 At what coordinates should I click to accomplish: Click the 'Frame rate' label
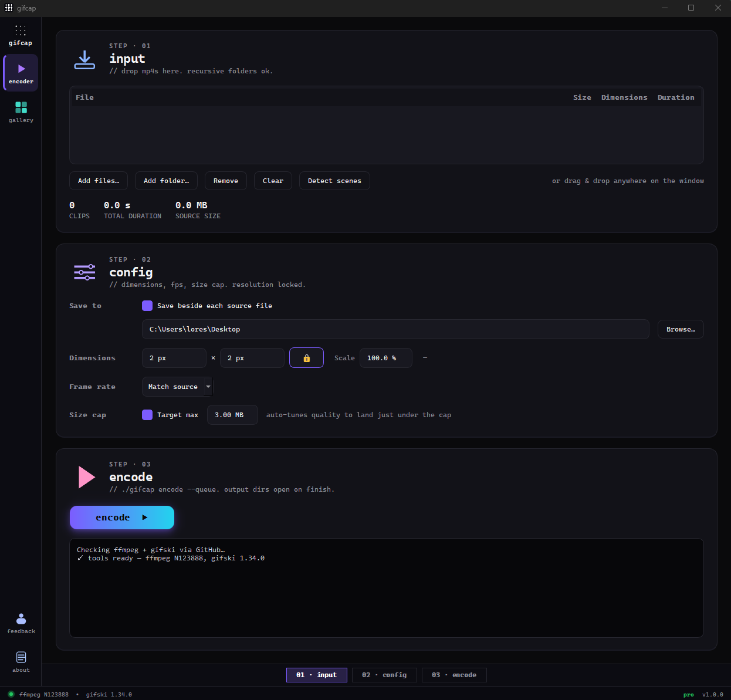point(92,387)
